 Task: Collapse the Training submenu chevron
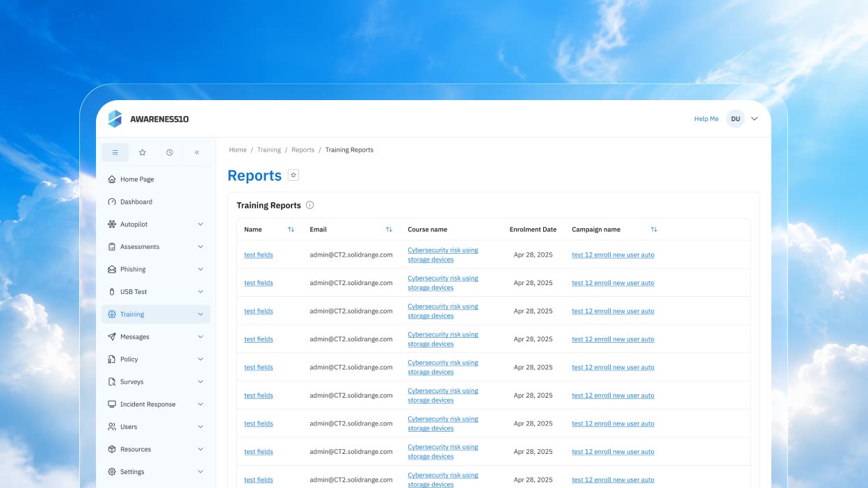[x=200, y=314]
